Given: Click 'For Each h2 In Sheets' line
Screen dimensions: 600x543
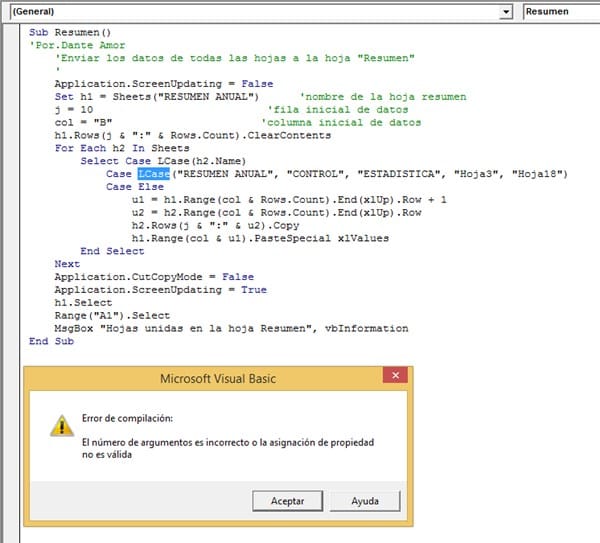Looking at the screenshot, I should 122,148.
